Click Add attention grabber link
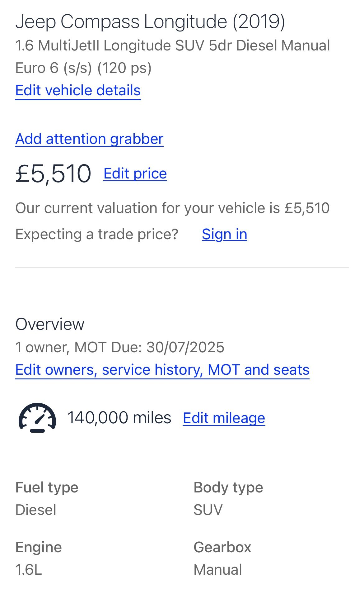This screenshot has width=364, height=594. point(89,139)
